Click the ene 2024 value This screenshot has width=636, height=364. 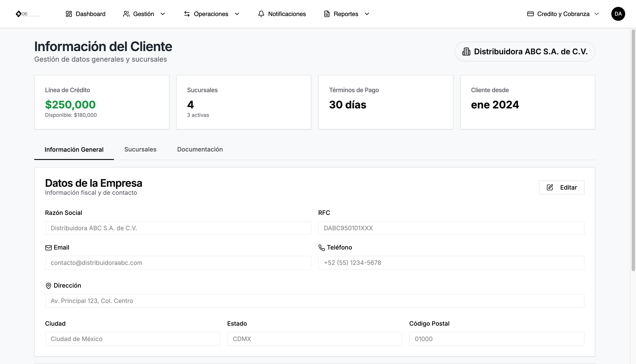[x=495, y=105]
